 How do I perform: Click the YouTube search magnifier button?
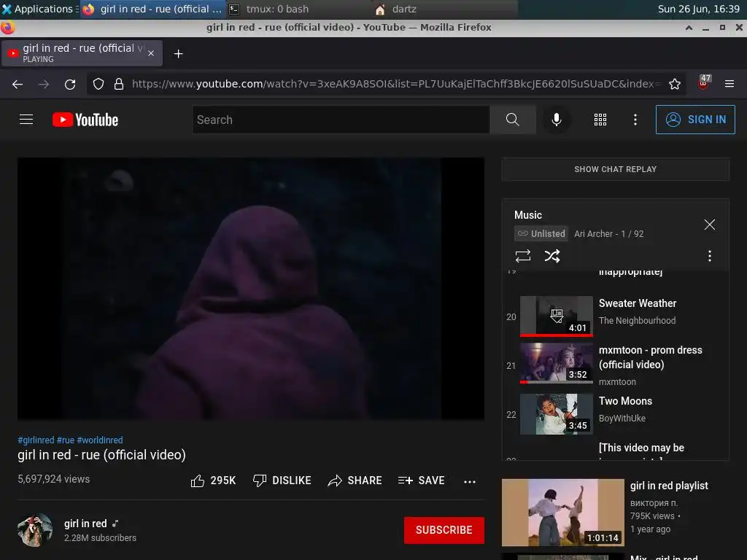[x=513, y=120]
